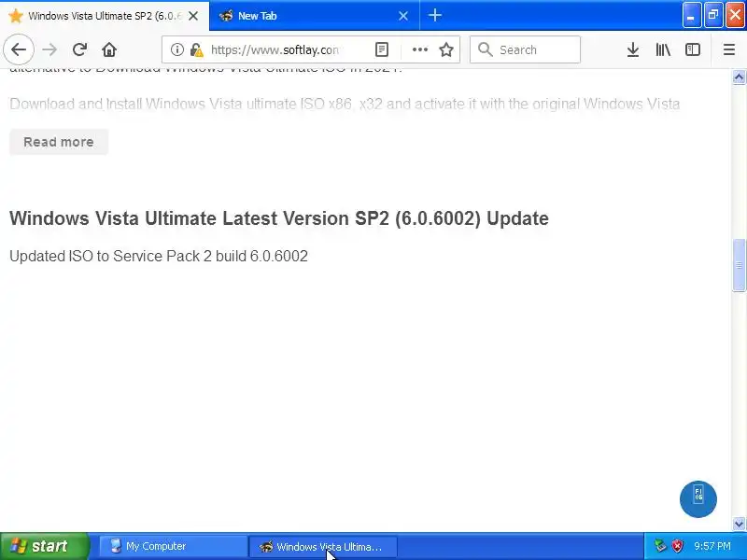This screenshot has height=560, width=747.
Task: Click the 9:57 PM system clock
Action: coord(712,546)
